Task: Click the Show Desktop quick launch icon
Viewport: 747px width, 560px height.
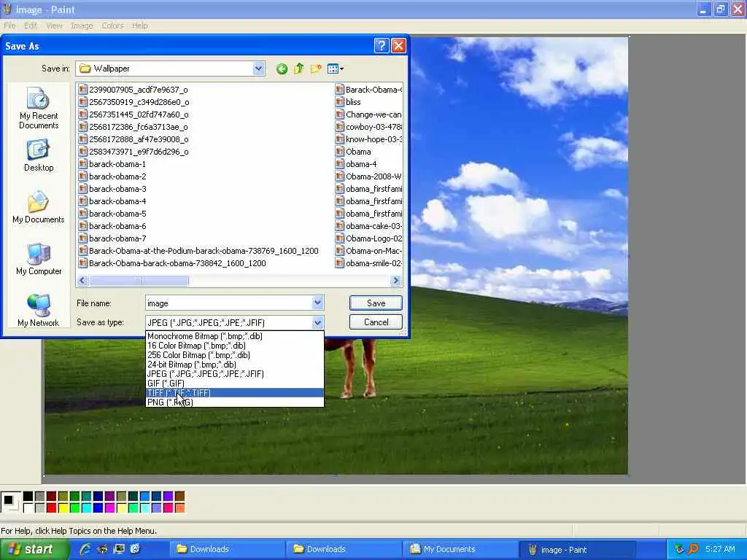Action: coord(119,549)
